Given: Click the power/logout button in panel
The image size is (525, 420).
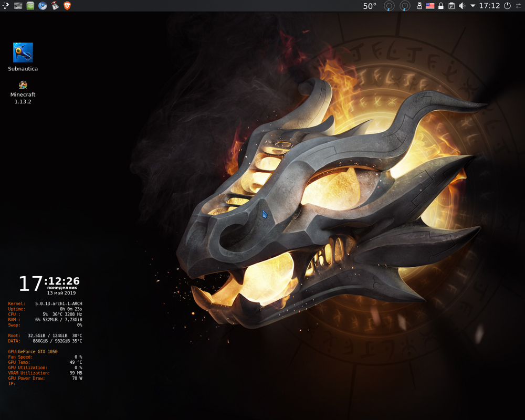Looking at the screenshot, I should (x=507, y=6).
